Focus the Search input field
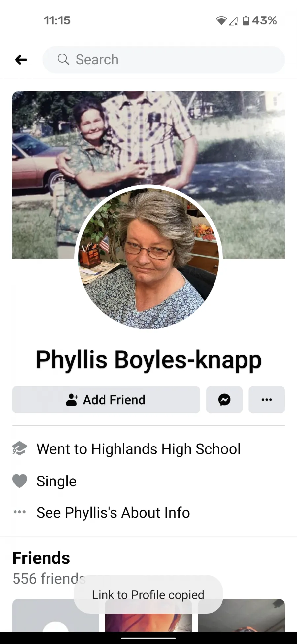The image size is (297, 644). (x=164, y=59)
